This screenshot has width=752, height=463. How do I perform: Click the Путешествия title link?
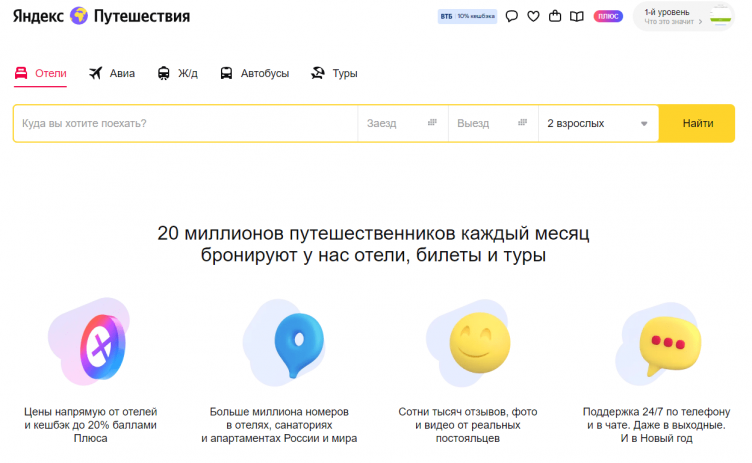142,16
